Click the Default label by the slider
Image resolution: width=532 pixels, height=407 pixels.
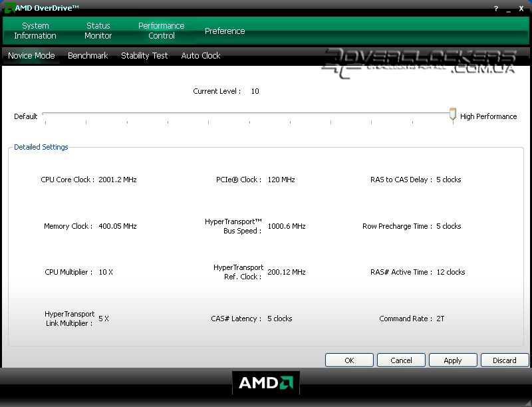pos(25,116)
